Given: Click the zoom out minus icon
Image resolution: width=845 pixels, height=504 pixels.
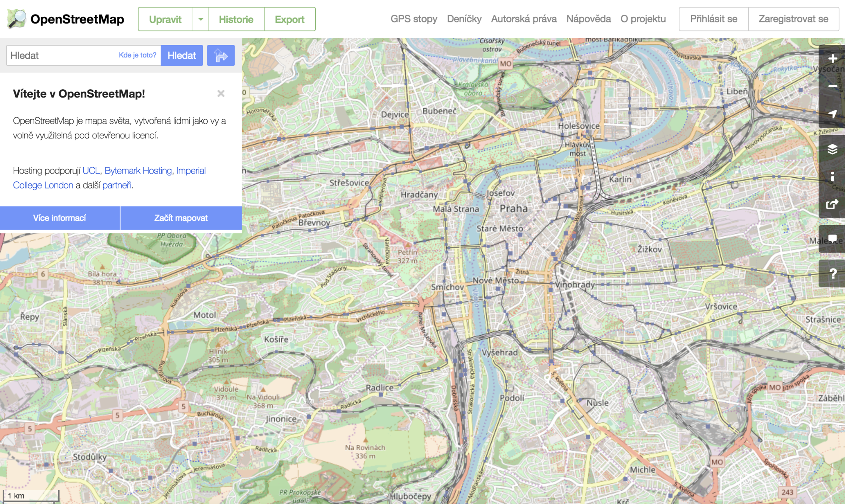Looking at the screenshot, I should click(x=832, y=87).
